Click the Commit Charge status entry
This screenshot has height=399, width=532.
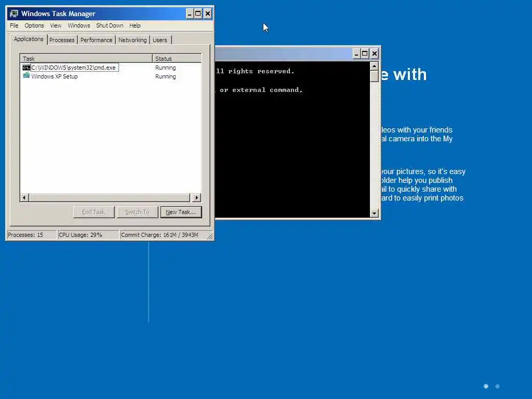[163, 235]
